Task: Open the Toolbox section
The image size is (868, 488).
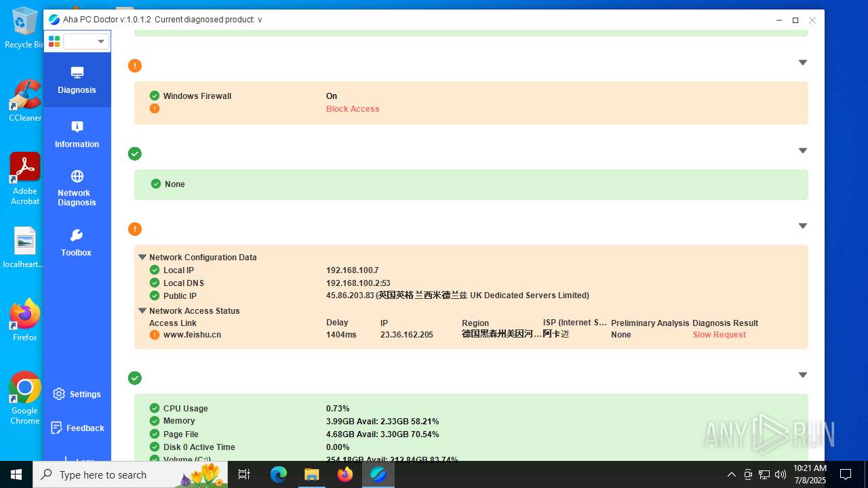Action: click(x=77, y=243)
